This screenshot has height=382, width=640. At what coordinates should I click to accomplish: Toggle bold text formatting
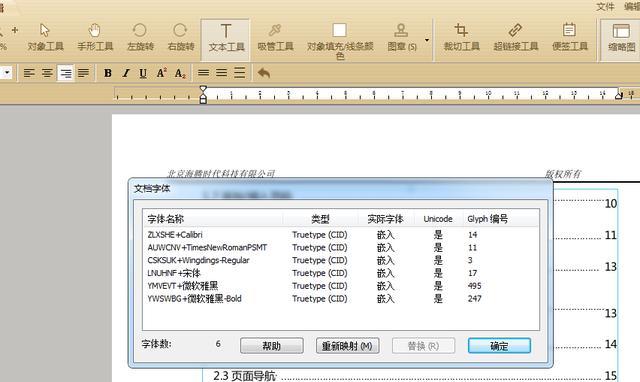click(108, 73)
